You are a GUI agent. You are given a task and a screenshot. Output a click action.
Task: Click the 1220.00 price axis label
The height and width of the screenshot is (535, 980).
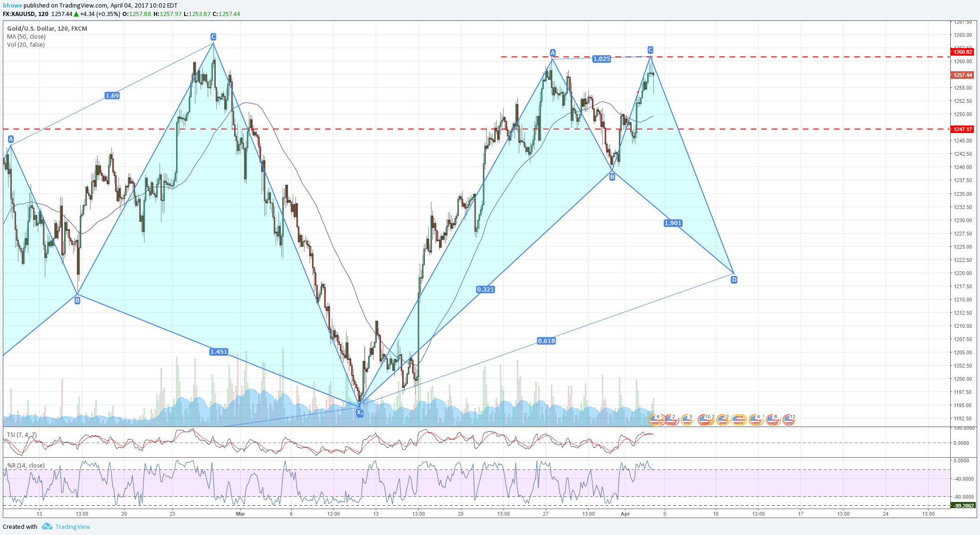pyautogui.click(x=963, y=273)
